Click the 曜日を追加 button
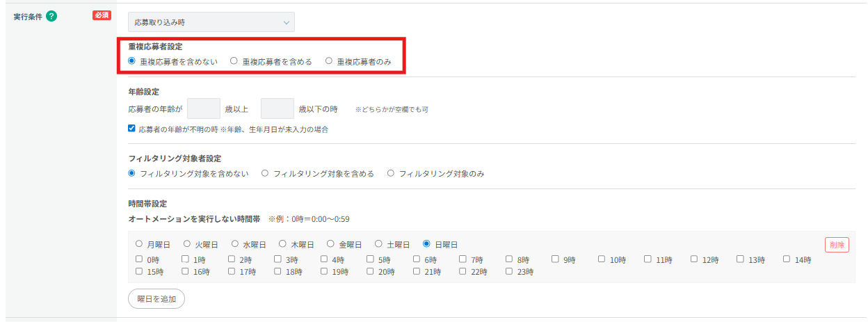This screenshot has width=868, height=322. [156, 298]
